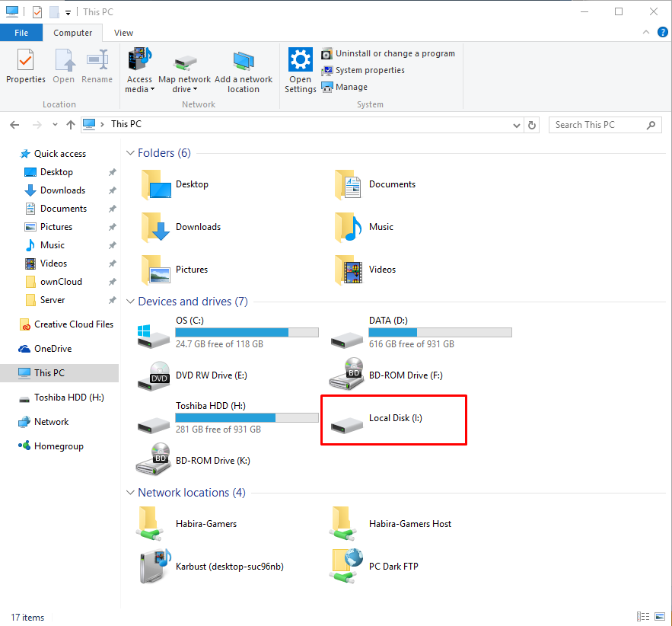
Task: Switch to details view in status bar
Action: pyautogui.click(x=643, y=617)
